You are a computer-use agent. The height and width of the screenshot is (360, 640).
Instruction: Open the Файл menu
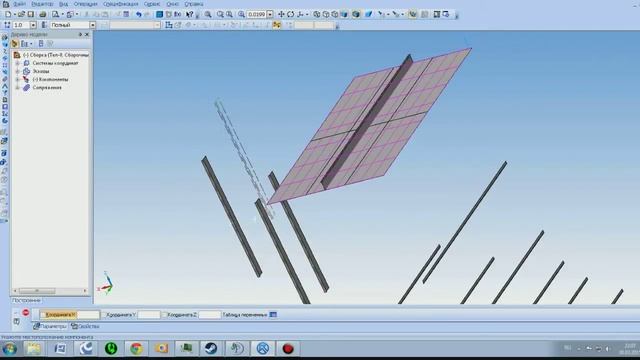point(19,4)
